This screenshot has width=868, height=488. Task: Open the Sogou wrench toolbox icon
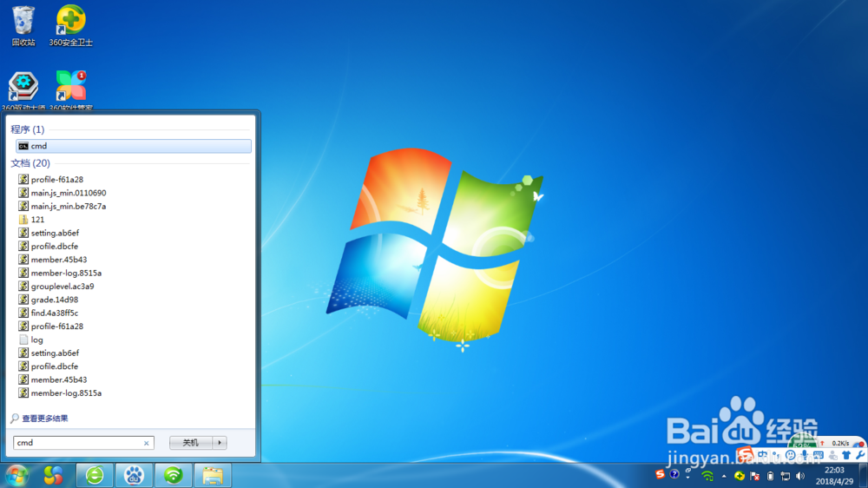point(861,455)
